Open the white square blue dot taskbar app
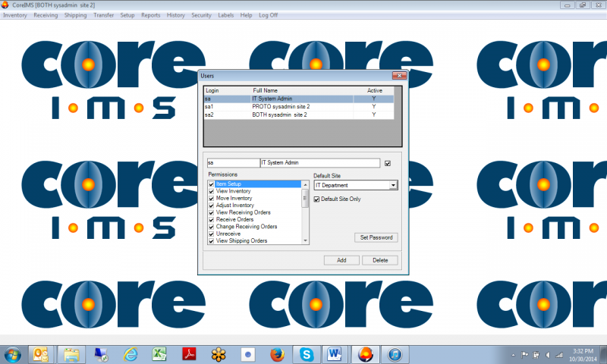Screen dimensions: 607x364 click(248, 354)
